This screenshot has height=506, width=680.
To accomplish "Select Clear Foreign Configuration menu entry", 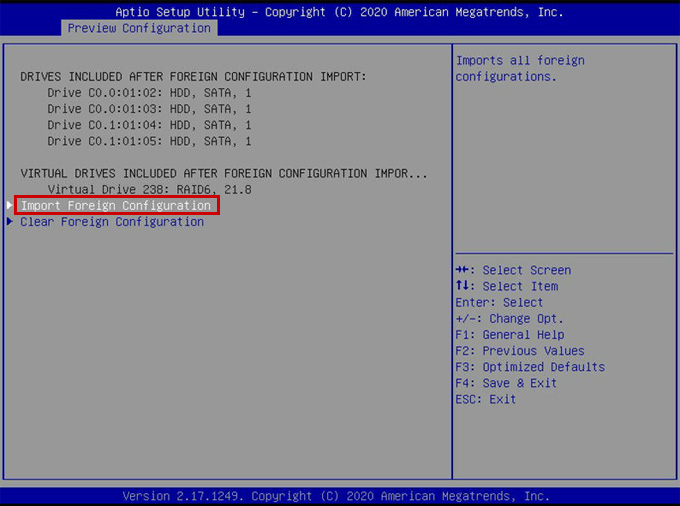I will click(x=112, y=222).
